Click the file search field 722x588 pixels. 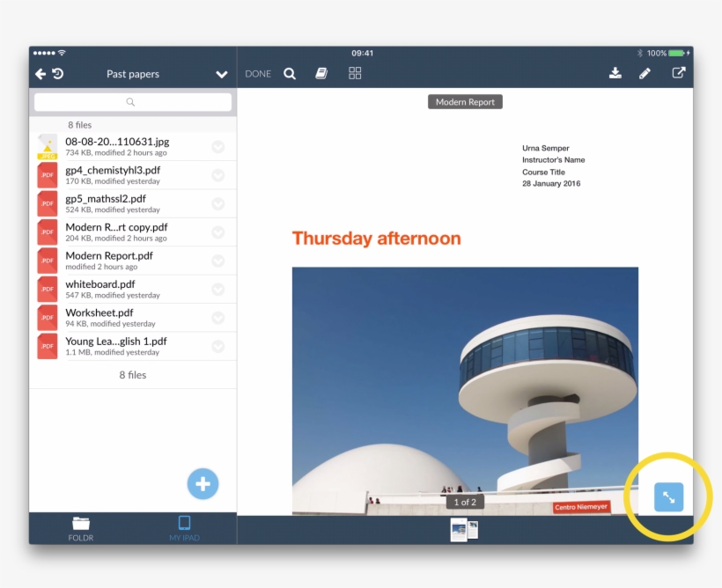(133, 103)
